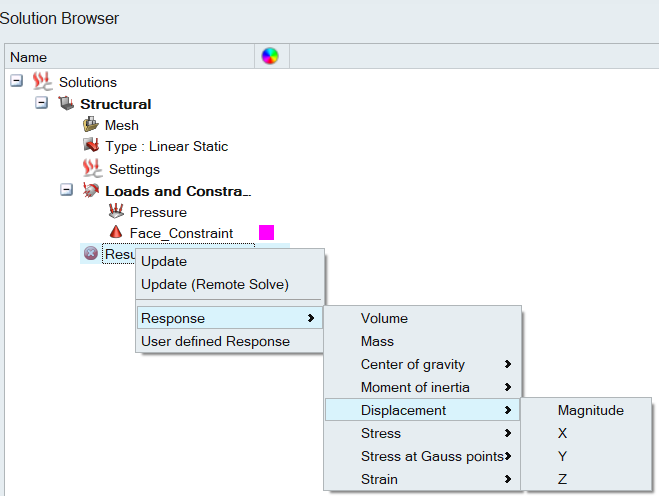The height and width of the screenshot is (496, 659).
Task: Click the red Face_Constraint cone icon
Action: [116, 232]
